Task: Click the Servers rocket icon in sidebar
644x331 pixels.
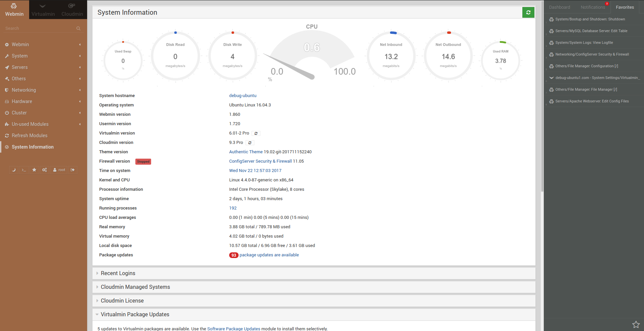Action: tap(7, 67)
